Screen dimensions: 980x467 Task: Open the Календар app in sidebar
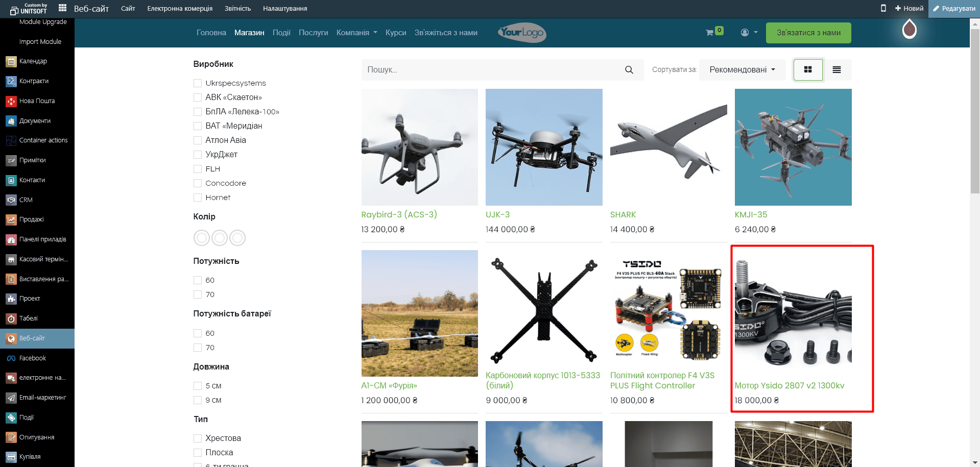point(33,61)
